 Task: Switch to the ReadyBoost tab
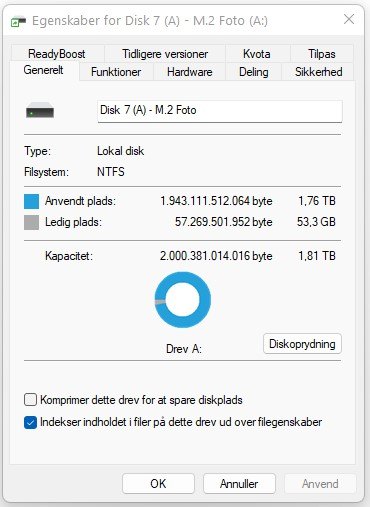click(57, 54)
